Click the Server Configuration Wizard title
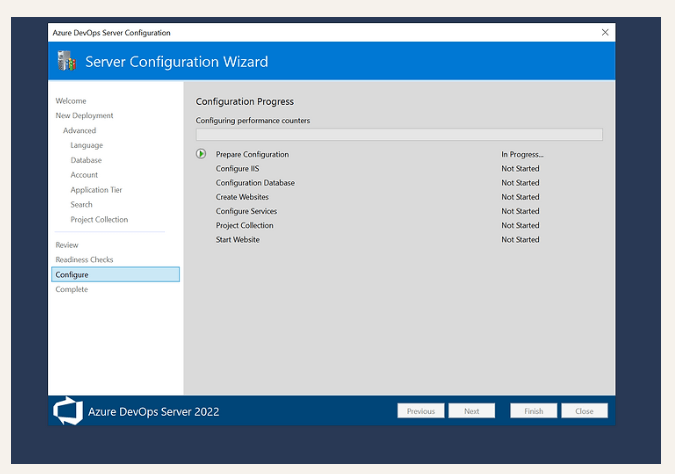This screenshot has width=675, height=474. click(176, 62)
